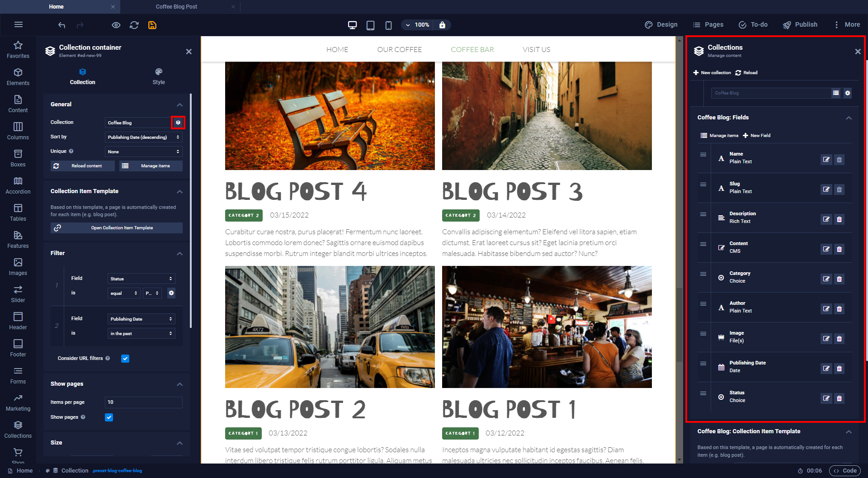868x478 pixels.
Task: Switch to the Coffee Blog Post tab
Action: [x=176, y=7]
